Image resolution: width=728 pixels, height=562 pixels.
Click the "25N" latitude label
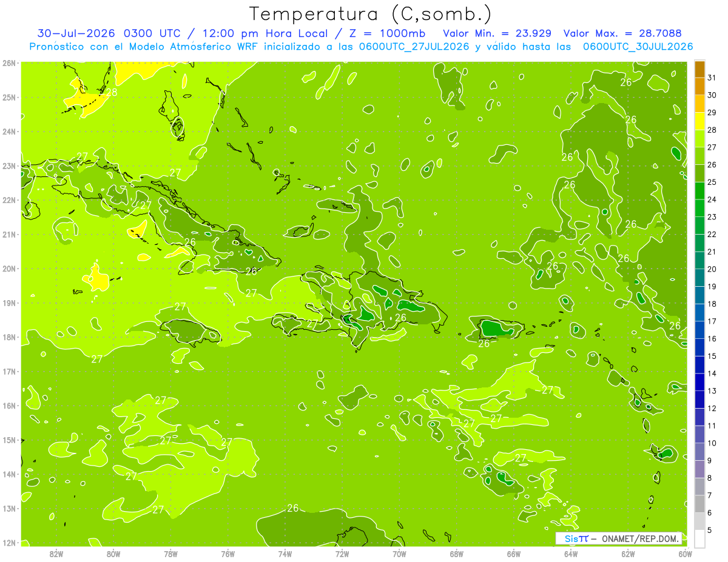[x=8, y=97]
